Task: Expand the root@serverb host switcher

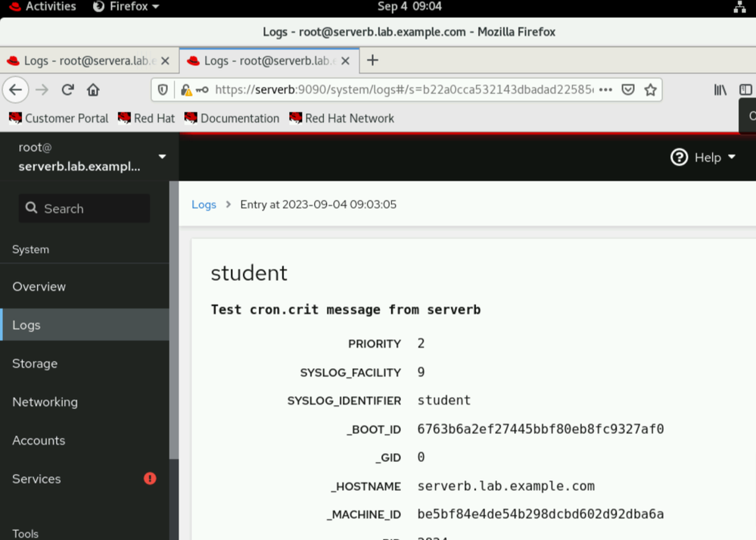Action: [161, 157]
